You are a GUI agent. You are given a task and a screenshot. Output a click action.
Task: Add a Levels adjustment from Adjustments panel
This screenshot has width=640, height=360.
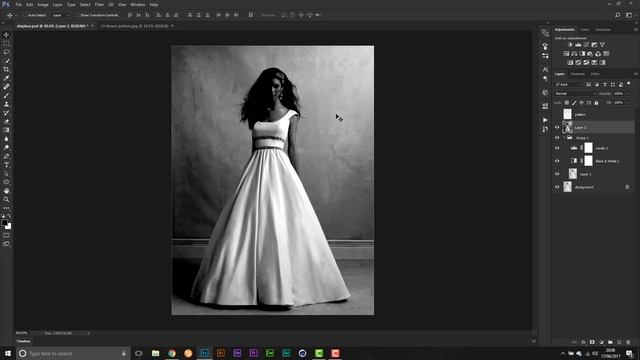click(578, 44)
